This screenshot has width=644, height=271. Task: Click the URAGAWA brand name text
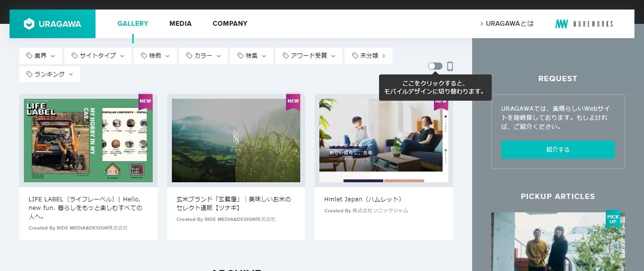pos(60,24)
